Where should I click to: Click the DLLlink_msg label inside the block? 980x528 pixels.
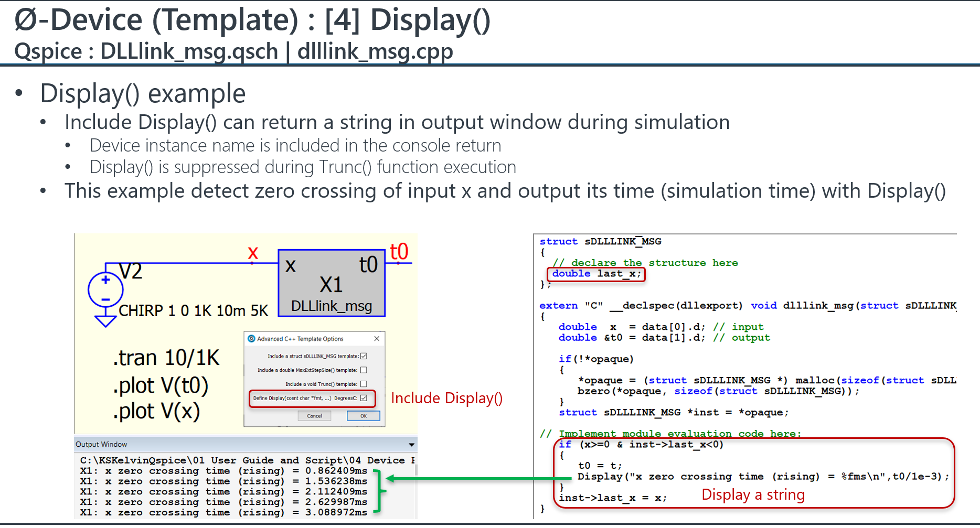[x=332, y=306]
